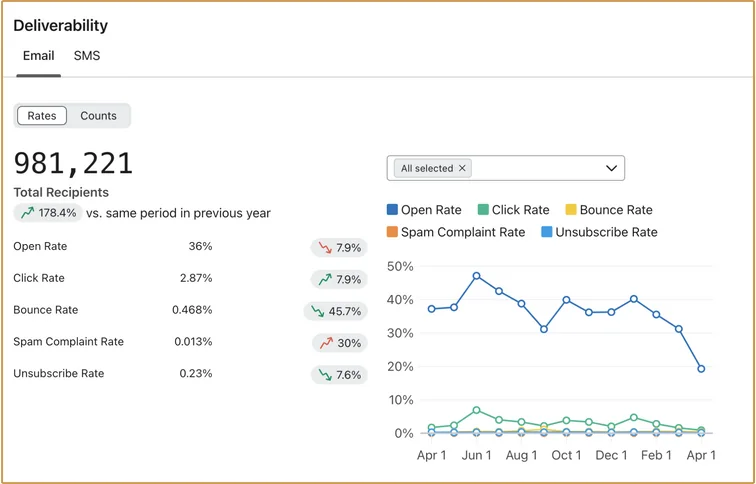Screen dimensions: 756x484
Task: Click the 20% y-axis label
Action: 400,366
